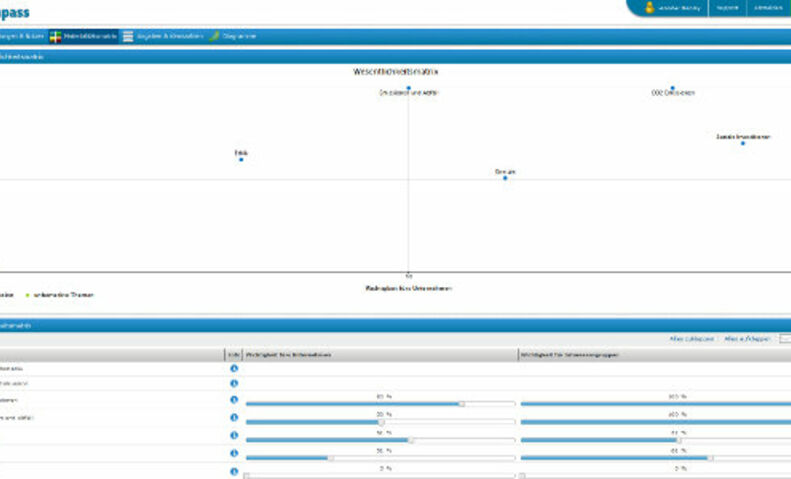Expand all topics via Alles aufklappen

click(x=746, y=340)
